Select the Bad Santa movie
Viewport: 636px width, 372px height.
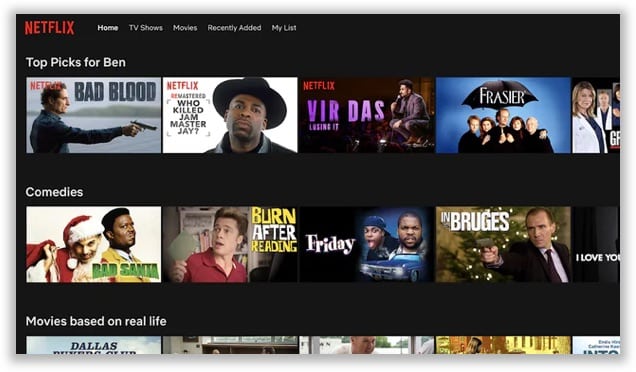point(94,245)
